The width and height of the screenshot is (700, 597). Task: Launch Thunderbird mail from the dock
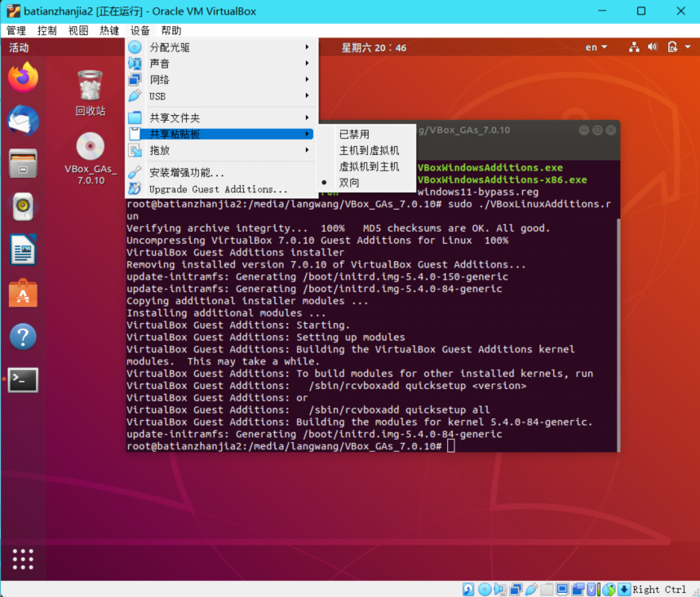pos(23,121)
